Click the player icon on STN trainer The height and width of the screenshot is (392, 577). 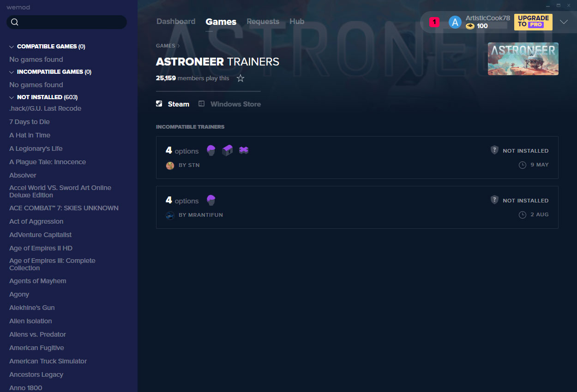(211, 150)
